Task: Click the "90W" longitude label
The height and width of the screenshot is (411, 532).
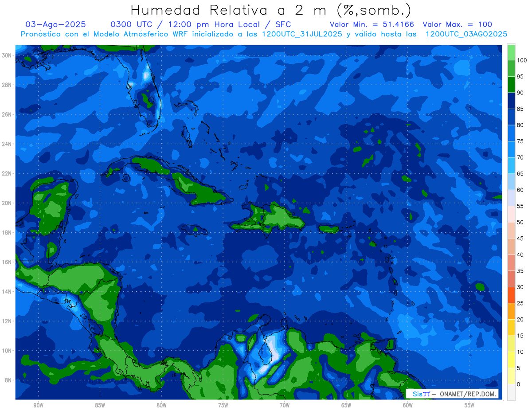Action: point(38,405)
